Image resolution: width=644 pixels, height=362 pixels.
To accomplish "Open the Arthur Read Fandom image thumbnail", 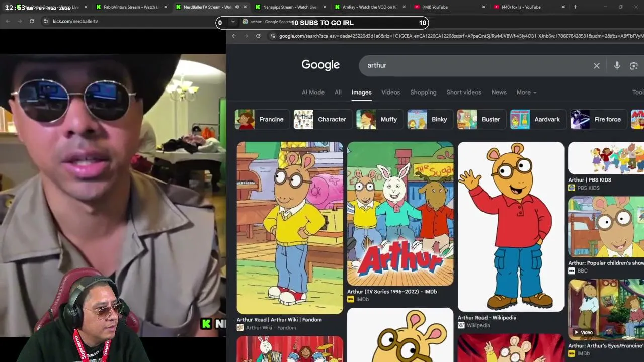I will (x=290, y=228).
